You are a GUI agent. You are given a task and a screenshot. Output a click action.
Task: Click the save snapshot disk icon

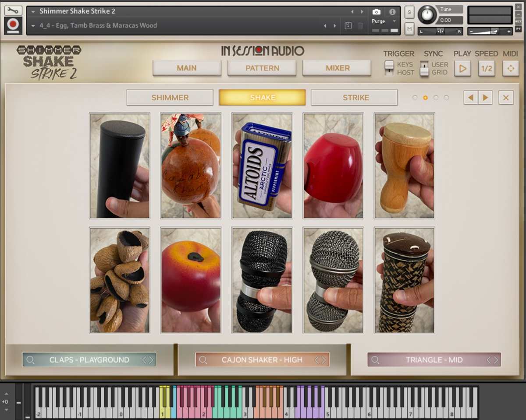pyautogui.click(x=348, y=26)
